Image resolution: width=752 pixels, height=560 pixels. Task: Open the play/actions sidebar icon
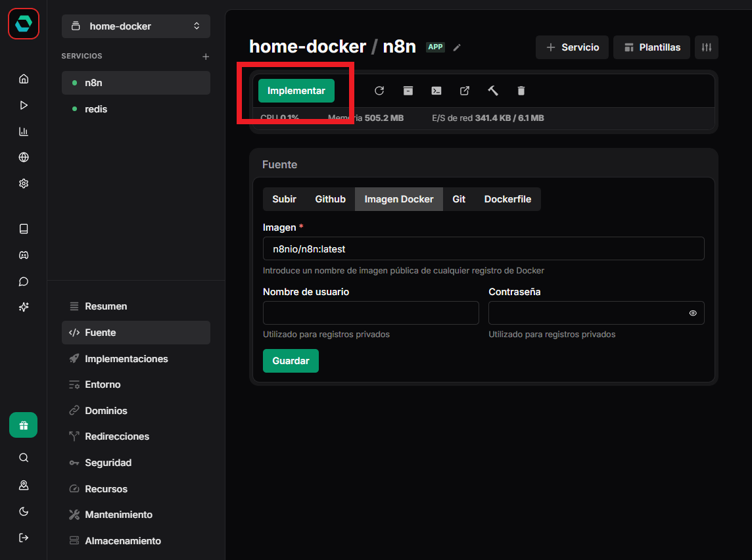pos(24,105)
